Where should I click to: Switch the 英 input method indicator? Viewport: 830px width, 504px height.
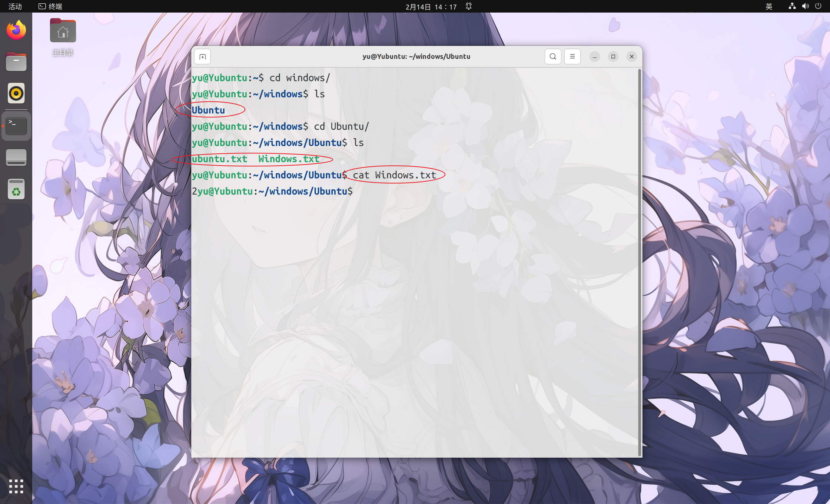point(769,6)
